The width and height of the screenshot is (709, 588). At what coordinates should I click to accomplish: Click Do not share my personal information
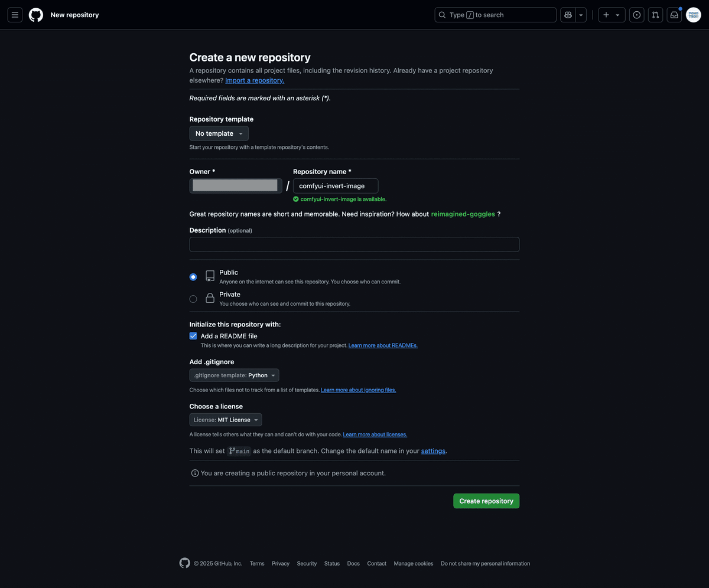485,564
